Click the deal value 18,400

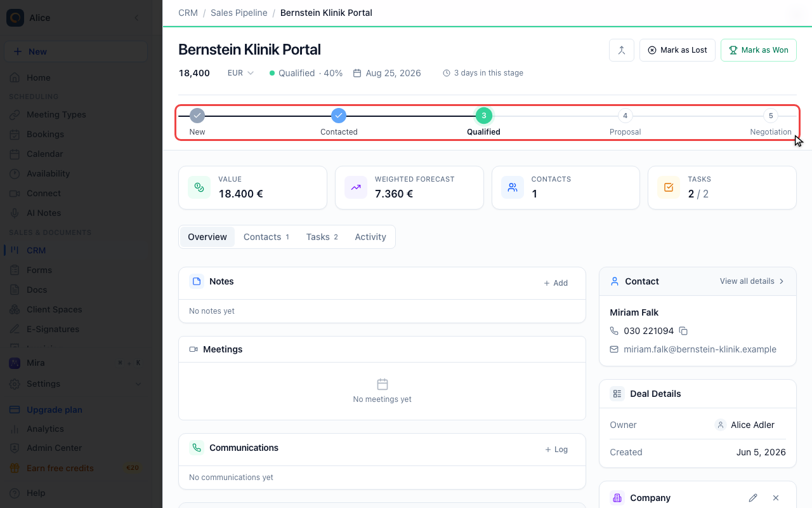(x=194, y=73)
